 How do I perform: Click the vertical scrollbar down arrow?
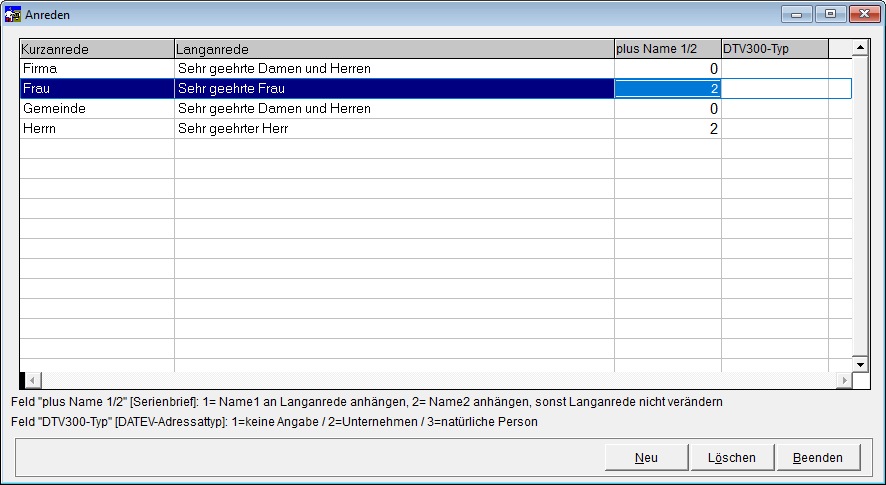click(860, 364)
